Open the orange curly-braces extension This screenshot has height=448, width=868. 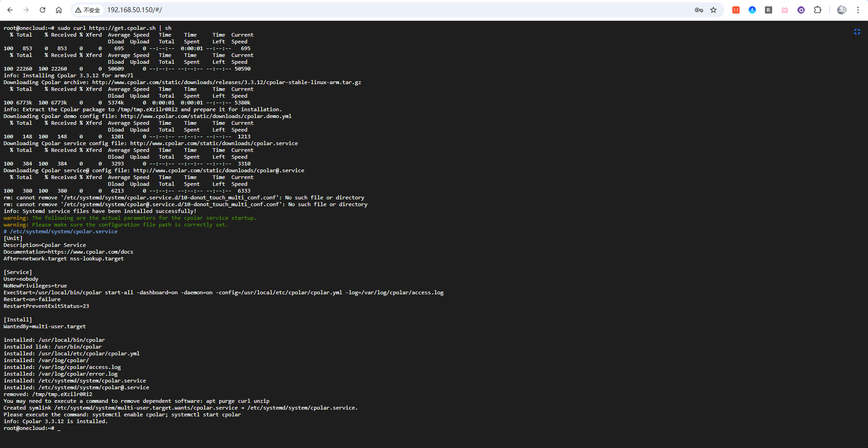click(736, 10)
